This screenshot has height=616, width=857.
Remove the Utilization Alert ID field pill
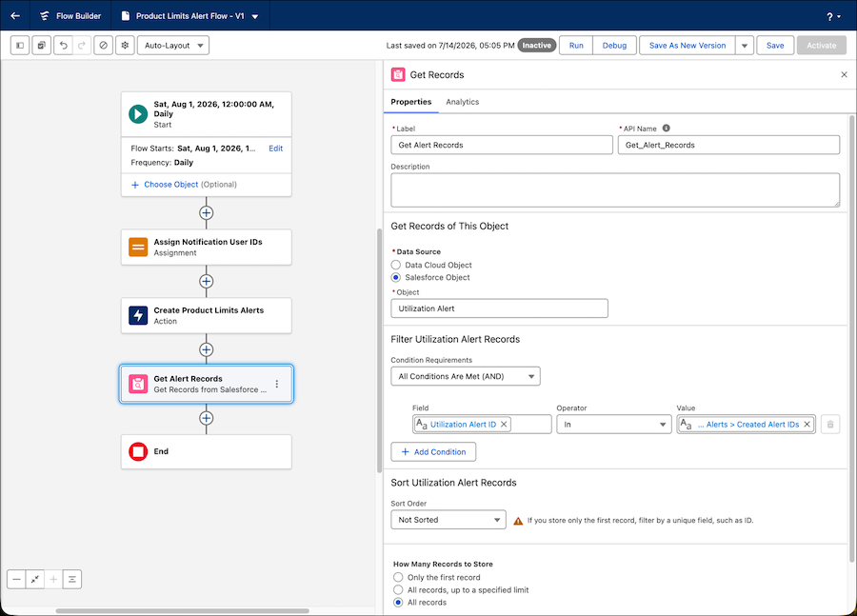pyautogui.click(x=504, y=424)
